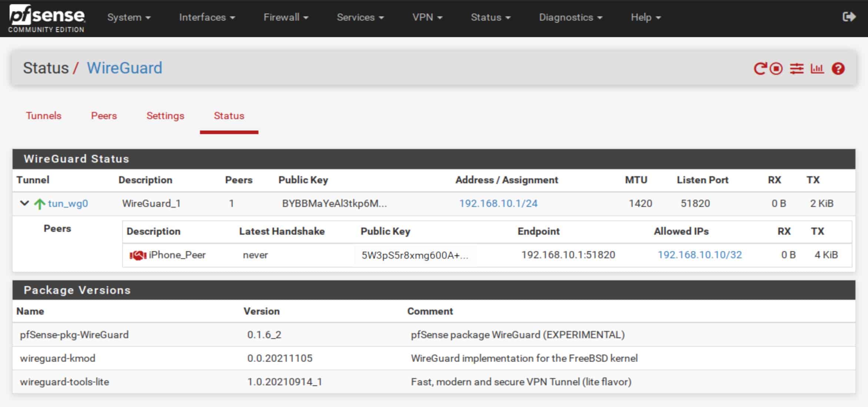This screenshot has height=407, width=868.
Task: Select the active Status tab
Action: point(229,116)
